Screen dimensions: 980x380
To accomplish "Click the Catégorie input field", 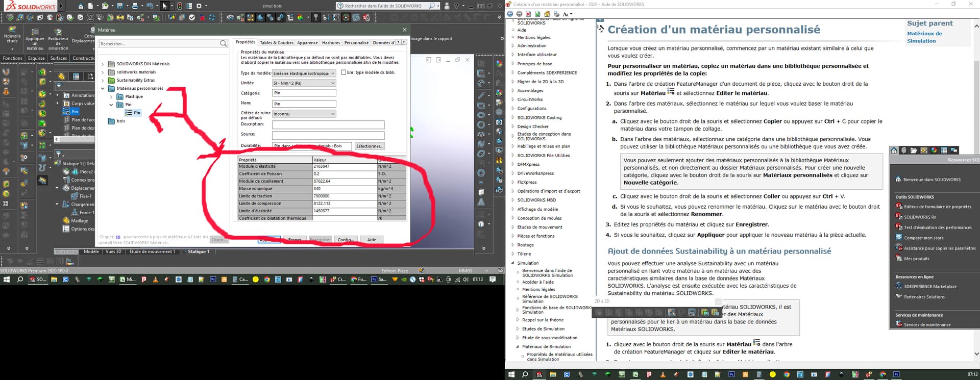I will pyautogui.click(x=304, y=93).
